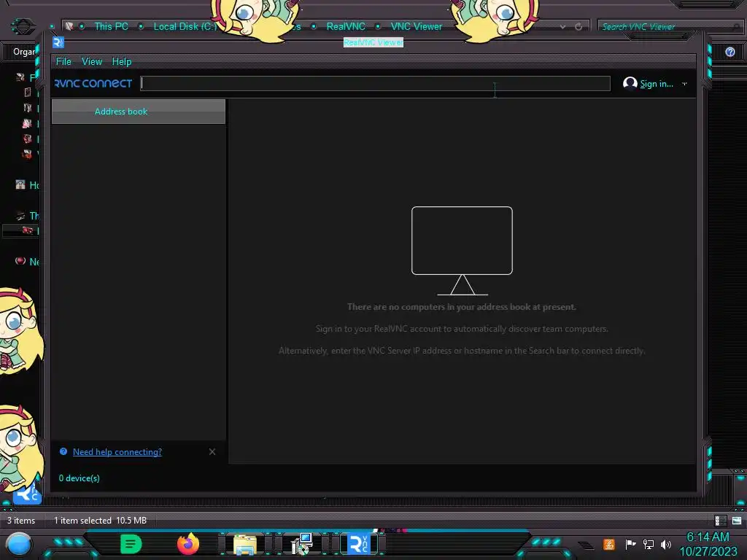Click the VNC Server address search field
Image resolution: width=747 pixels, height=560 pixels.
375,83
